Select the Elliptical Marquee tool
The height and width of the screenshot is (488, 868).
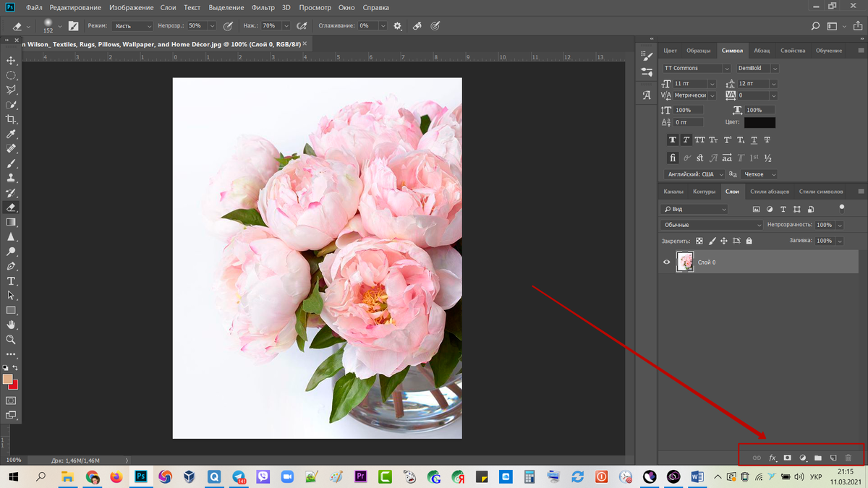[11, 75]
